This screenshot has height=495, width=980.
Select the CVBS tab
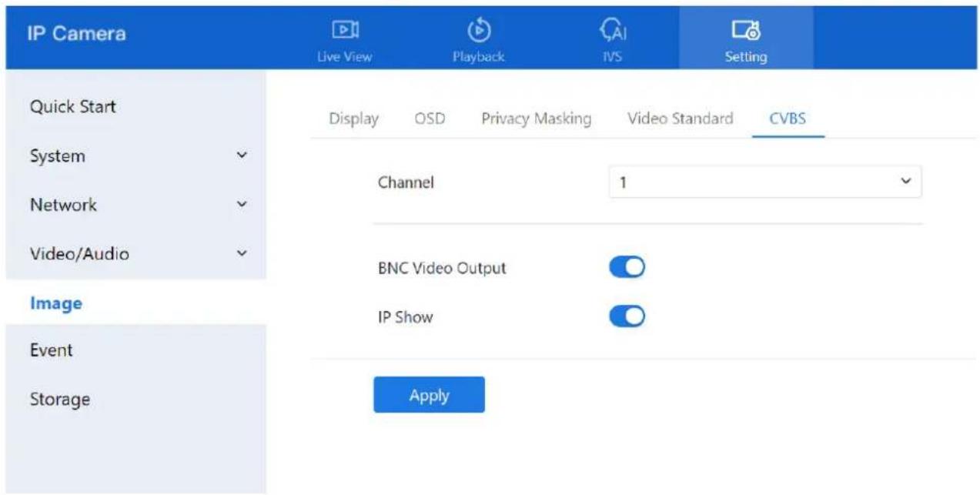coord(788,119)
